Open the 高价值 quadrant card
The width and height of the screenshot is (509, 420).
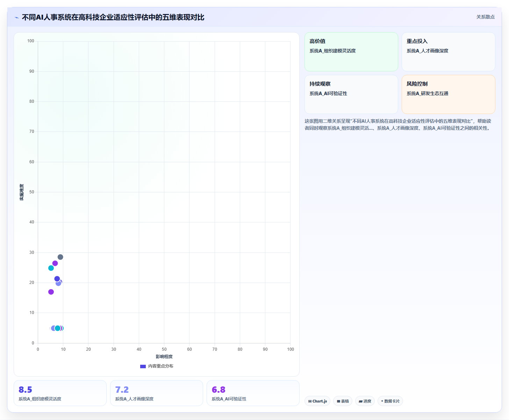(x=351, y=52)
